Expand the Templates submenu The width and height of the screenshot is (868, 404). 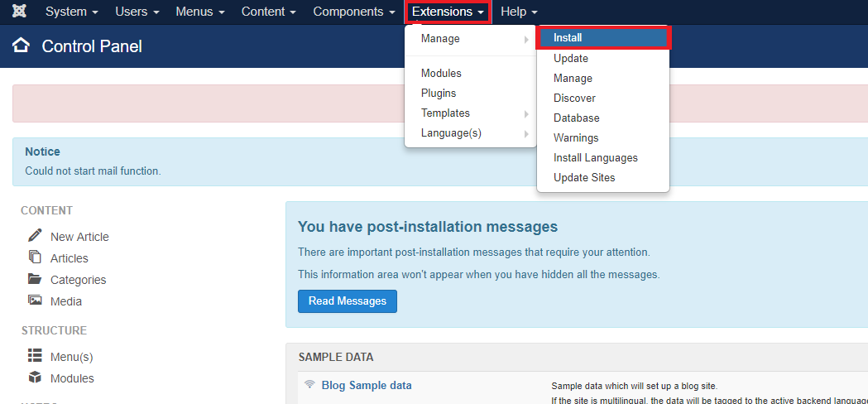click(471, 113)
